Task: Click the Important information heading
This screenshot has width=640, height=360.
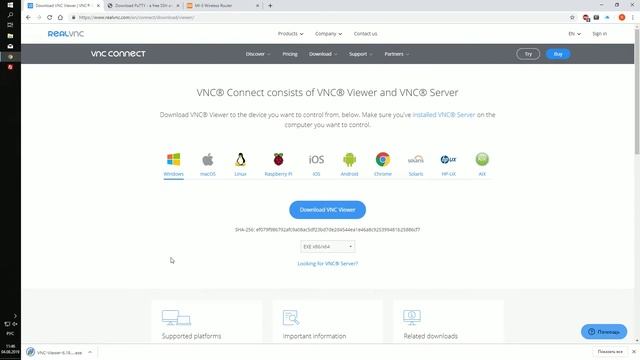Action: pos(314,336)
